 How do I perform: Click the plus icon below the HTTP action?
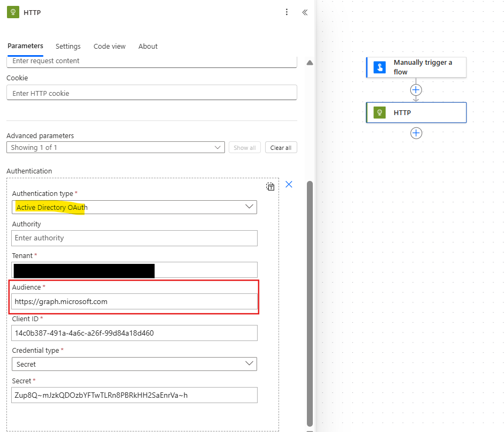416,133
